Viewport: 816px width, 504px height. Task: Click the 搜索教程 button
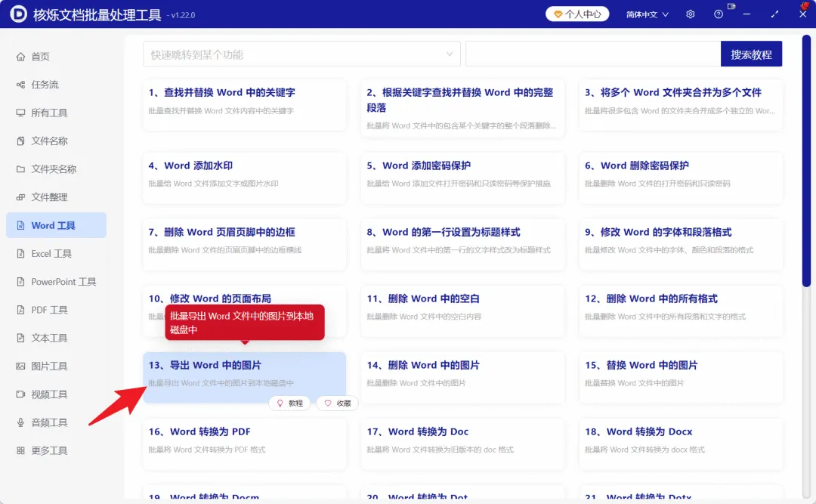751,54
